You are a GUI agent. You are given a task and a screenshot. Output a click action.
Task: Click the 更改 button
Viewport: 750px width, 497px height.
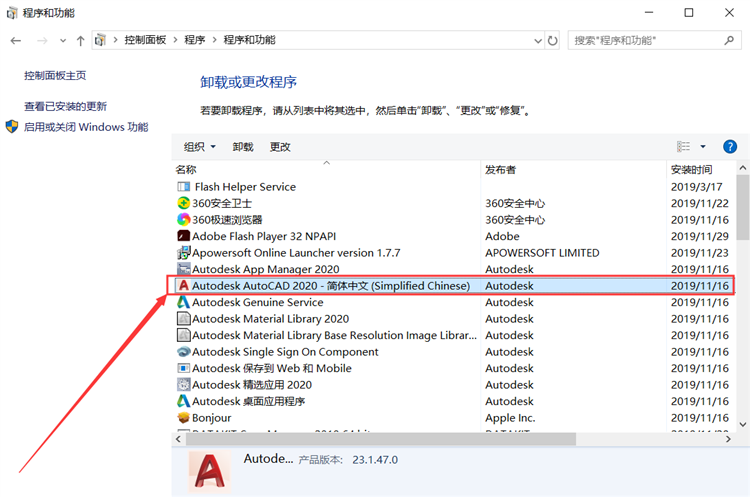pyautogui.click(x=280, y=147)
